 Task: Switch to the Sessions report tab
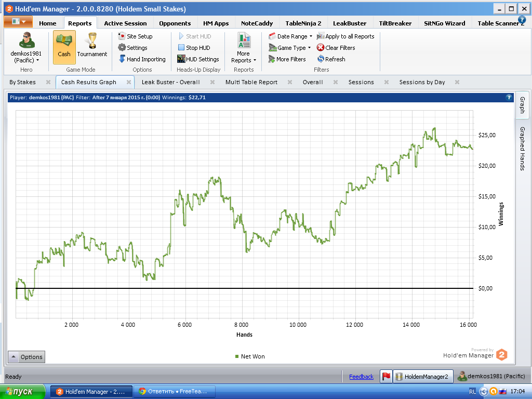point(361,82)
